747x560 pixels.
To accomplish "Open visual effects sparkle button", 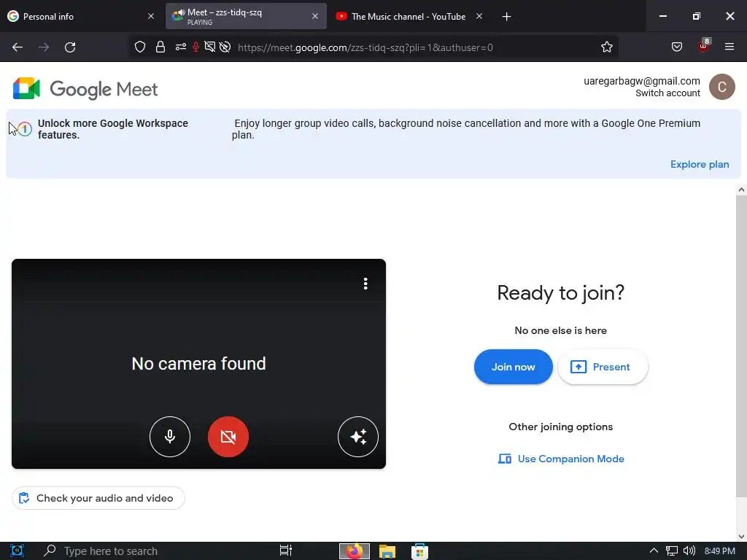I will pos(357,436).
